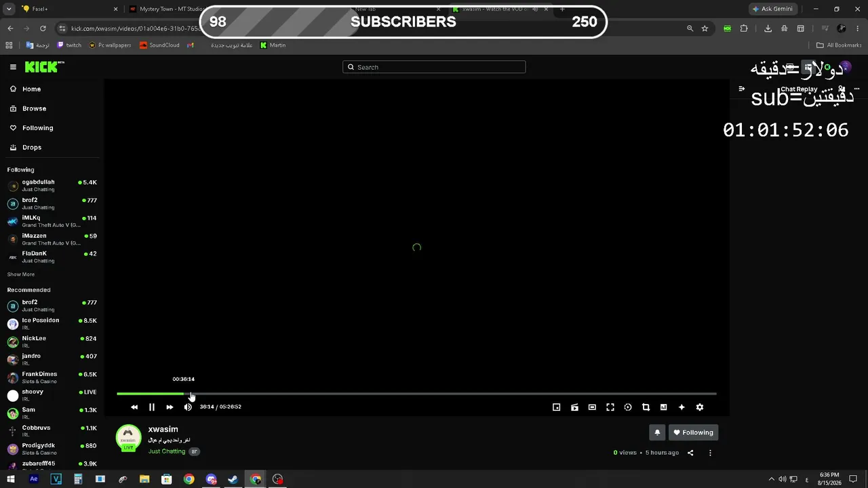The image size is (868, 488).
Task: Open the twitch bookmark
Action: click(69, 45)
